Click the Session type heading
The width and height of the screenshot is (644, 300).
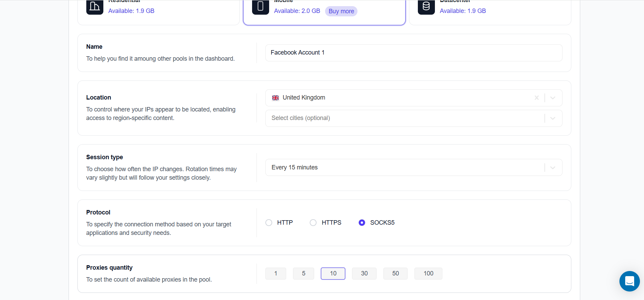coord(104,157)
